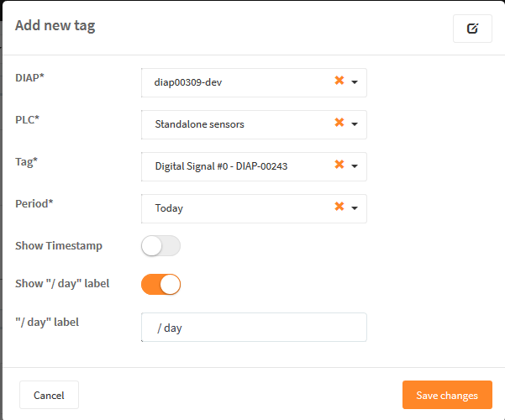Screen dimensions: 505x420
Task: Click the Today value in Period field
Action: point(169,208)
